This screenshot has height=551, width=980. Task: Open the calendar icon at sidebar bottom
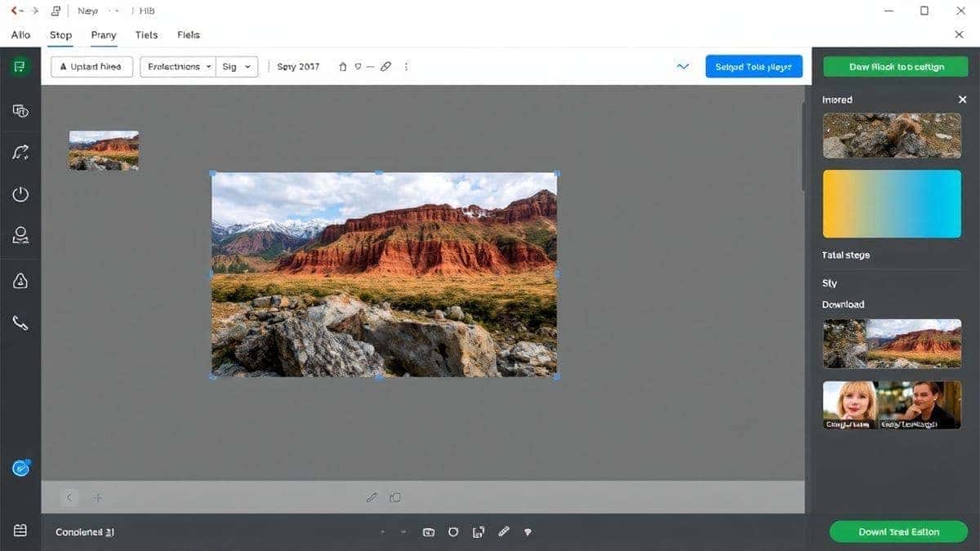[x=20, y=531]
